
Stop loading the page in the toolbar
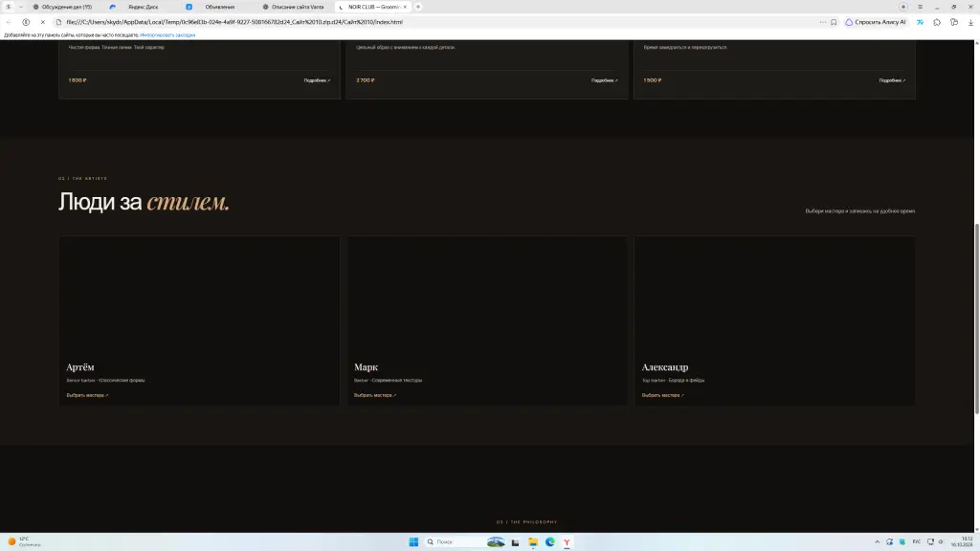click(x=42, y=22)
